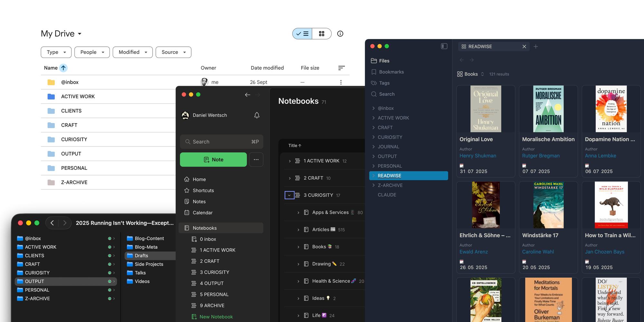Open the info details icon in Drive

tap(340, 34)
